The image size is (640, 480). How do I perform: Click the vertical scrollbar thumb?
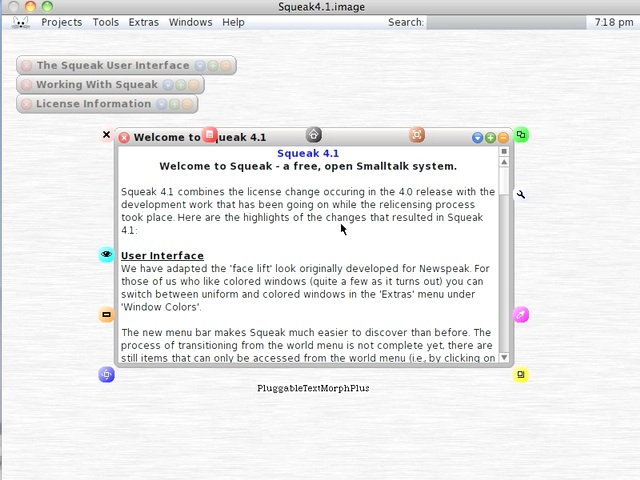pos(504,180)
